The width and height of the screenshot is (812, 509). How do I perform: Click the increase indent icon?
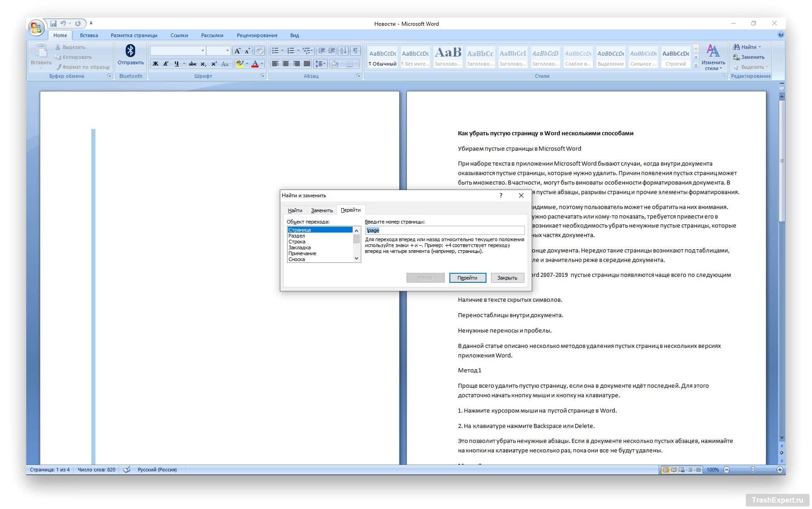tap(332, 51)
